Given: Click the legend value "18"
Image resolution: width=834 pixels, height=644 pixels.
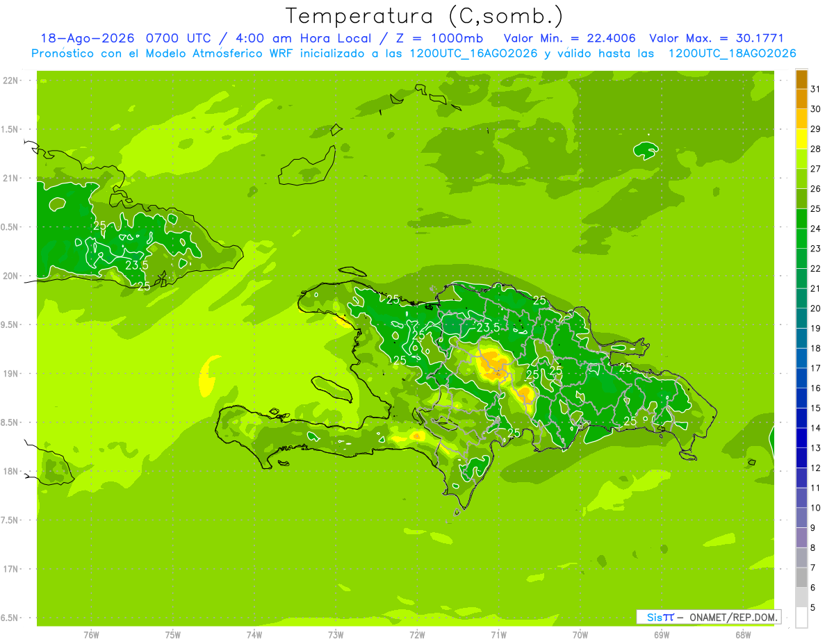Looking at the screenshot, I should point(816,348).
